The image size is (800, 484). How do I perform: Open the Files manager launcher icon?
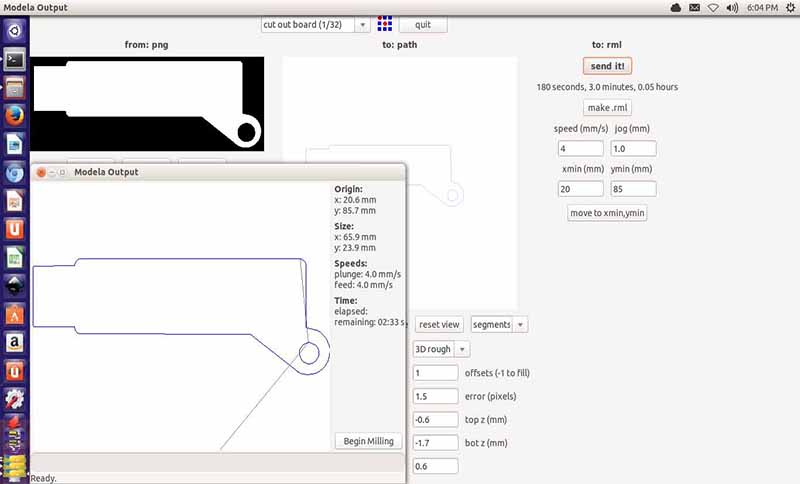tap(14, 88)
